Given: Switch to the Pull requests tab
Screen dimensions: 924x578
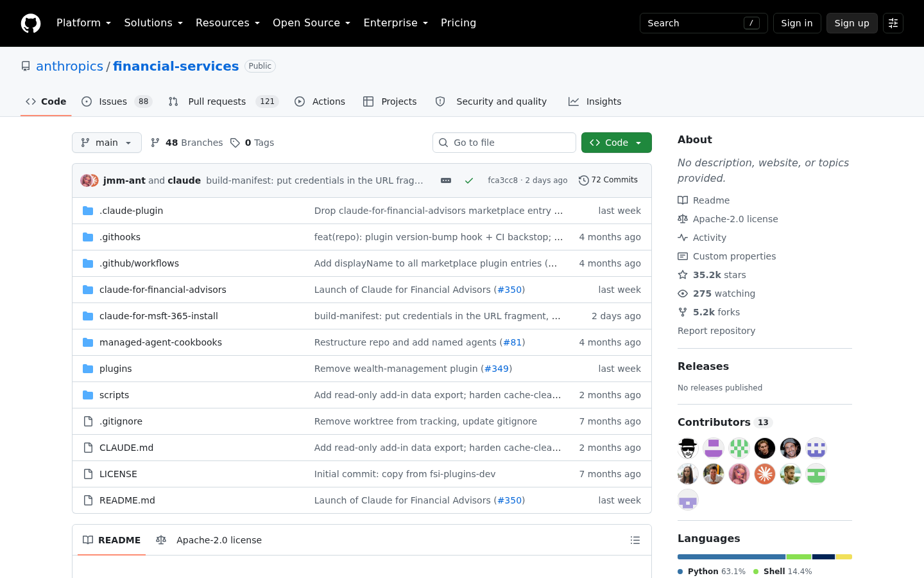Looking at the screenshot, I should click(224, 101).
